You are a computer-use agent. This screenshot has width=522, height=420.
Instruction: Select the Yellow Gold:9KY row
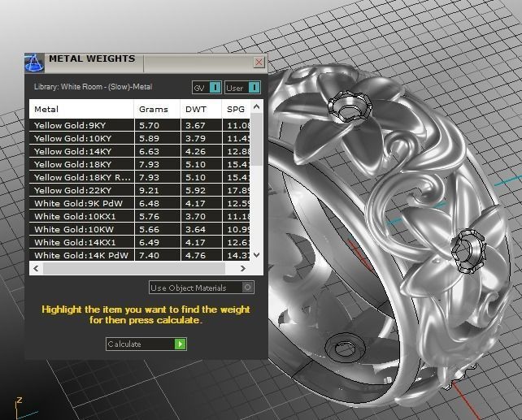click(x=140, y=125)
